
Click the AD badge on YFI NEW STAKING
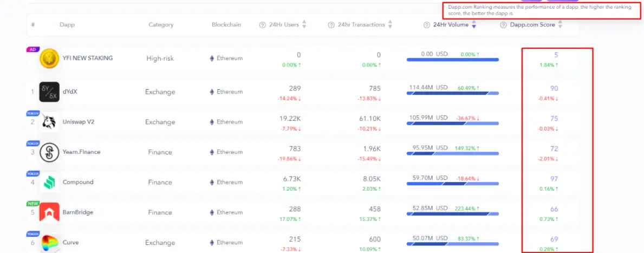(32, 49)
